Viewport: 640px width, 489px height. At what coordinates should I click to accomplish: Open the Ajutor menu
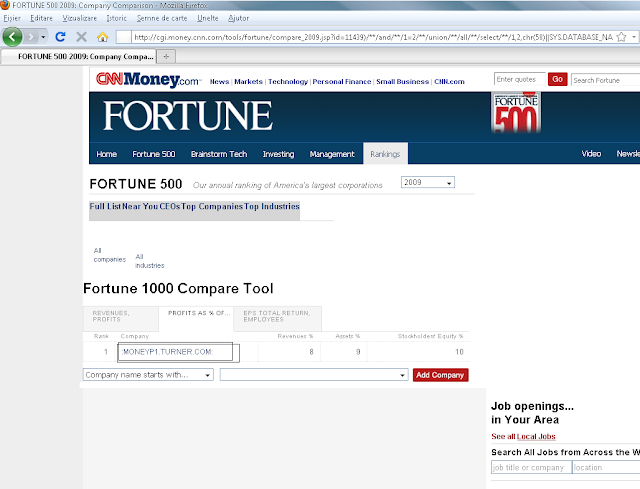point(238,18)
